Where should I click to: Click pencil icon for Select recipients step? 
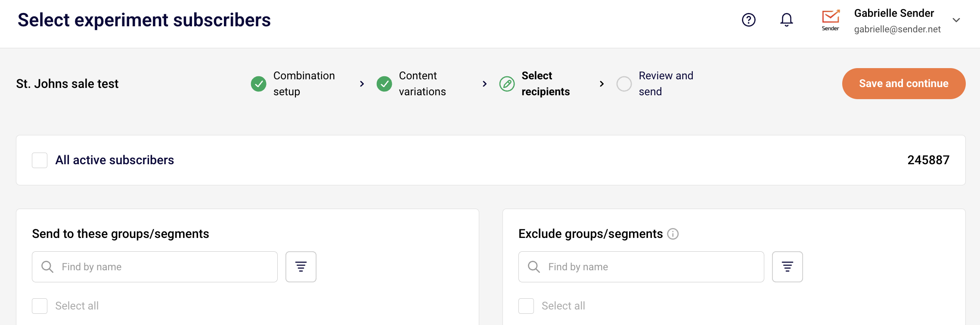pyautogui.click(x=507, y=84)
